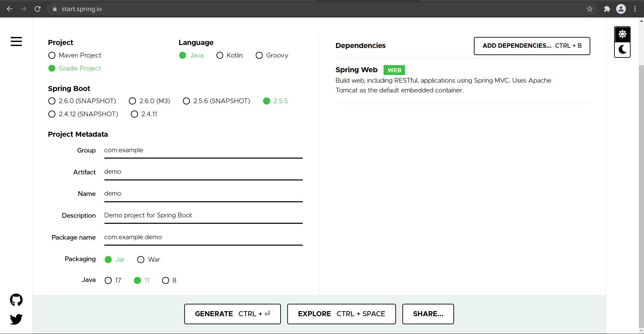The height and width of the screenshot is (334, 644).
Task: Choose Kotlin as the language
Action: coord(220,55)
